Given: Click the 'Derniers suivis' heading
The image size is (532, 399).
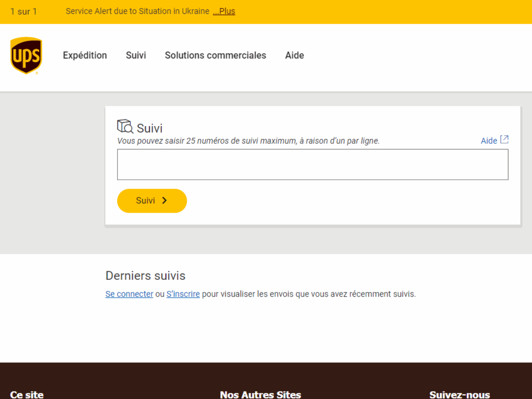Looking at the screenshot, I should coord(145,276).
